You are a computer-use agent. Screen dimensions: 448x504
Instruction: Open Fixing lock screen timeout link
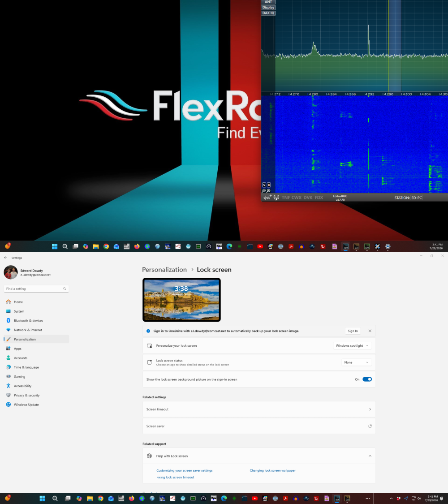[175, 477]
